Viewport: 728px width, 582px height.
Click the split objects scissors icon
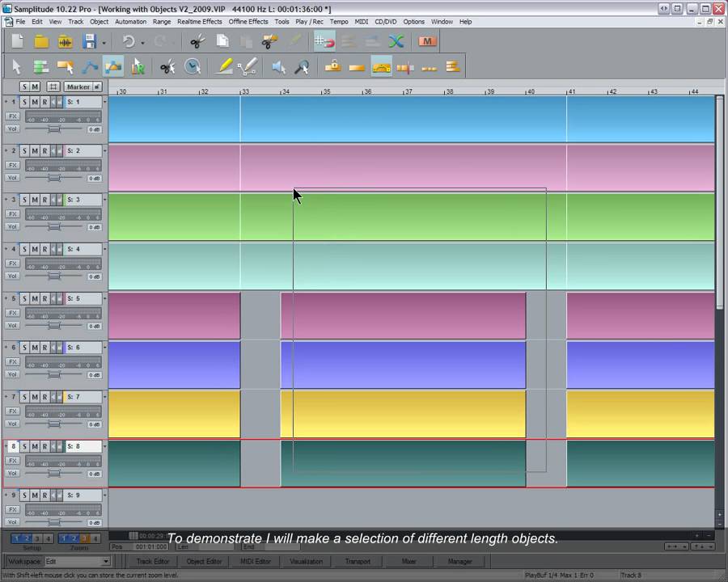click(269, 41)
